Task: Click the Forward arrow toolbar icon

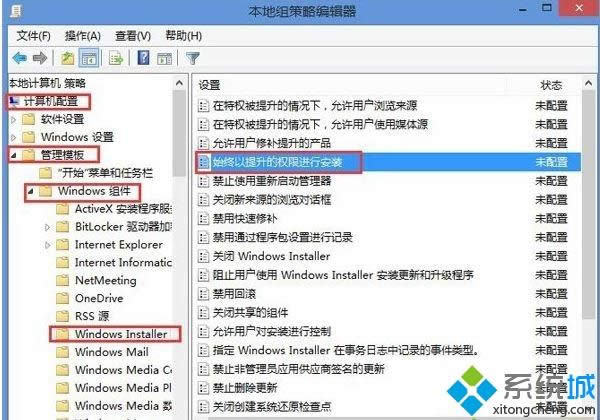Action: click(40, 59)
